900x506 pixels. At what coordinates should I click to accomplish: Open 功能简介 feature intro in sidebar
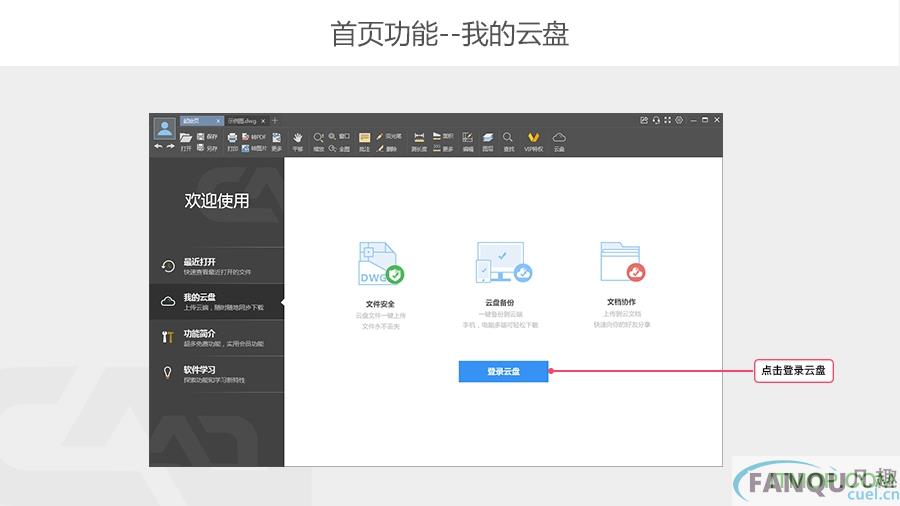click(216, 338)
